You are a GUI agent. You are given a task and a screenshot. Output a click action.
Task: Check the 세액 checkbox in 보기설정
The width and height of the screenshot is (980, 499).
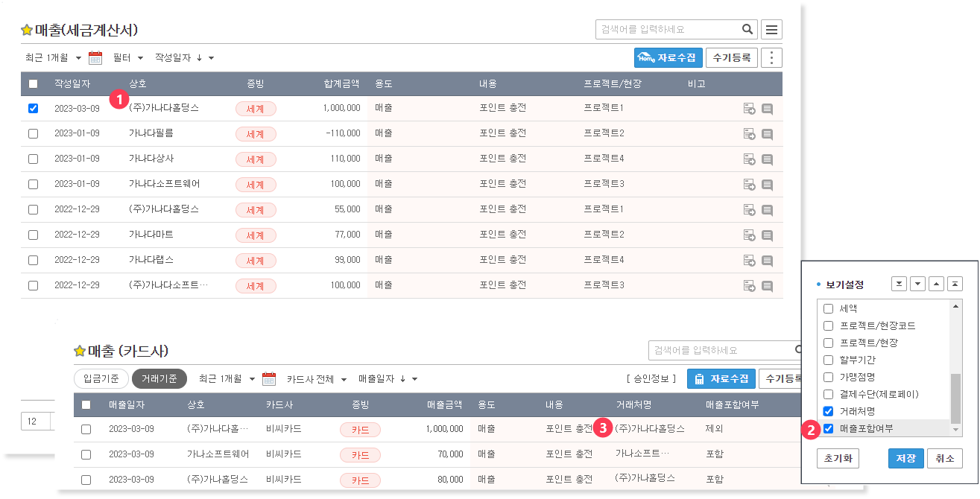click(828, 308)
